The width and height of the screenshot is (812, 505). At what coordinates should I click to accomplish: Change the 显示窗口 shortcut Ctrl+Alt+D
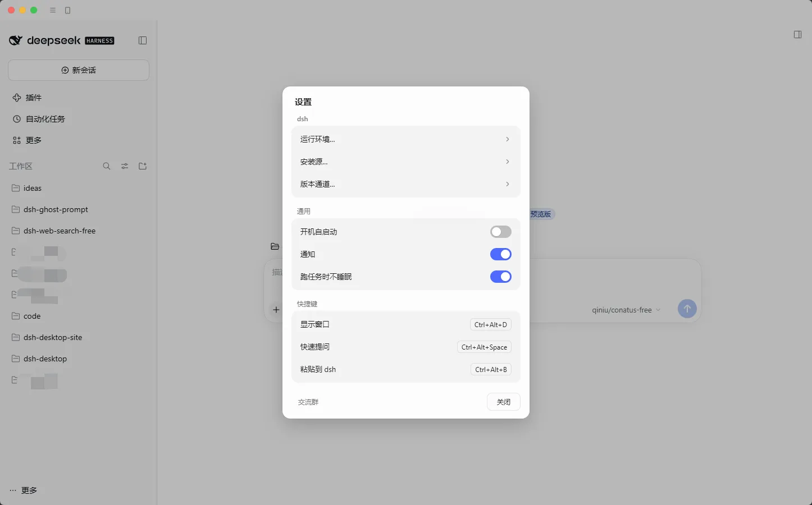pos(491,324)
